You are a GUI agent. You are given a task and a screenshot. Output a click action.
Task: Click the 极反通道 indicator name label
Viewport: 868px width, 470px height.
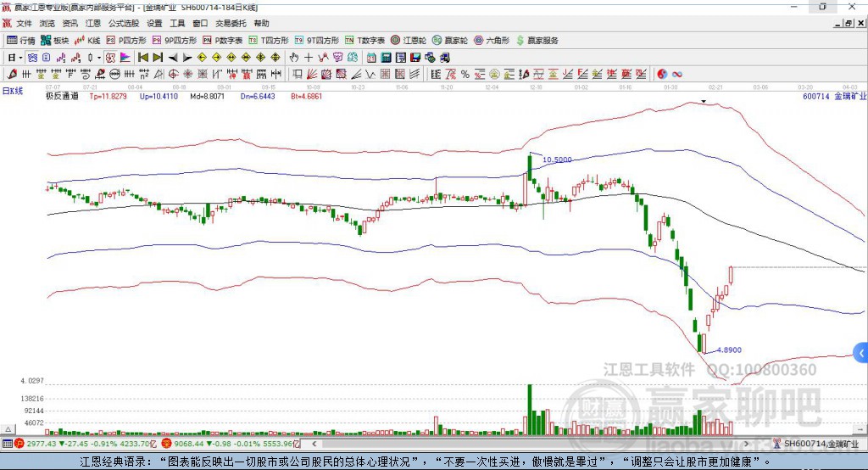pos(62,97)
